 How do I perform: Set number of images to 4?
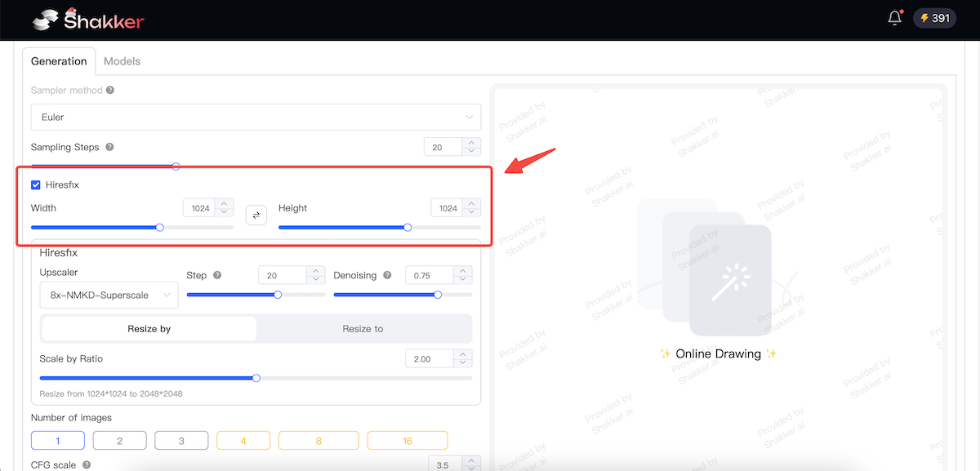coord(243,441)
